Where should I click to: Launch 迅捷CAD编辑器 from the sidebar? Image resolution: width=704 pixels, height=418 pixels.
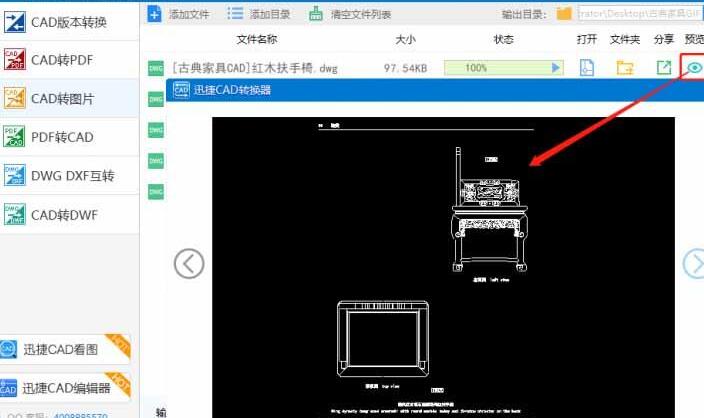(65, 387)
